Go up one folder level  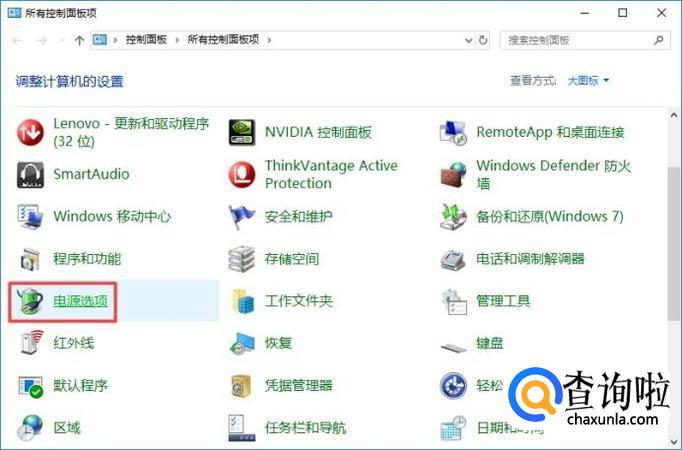pos(79,40)
